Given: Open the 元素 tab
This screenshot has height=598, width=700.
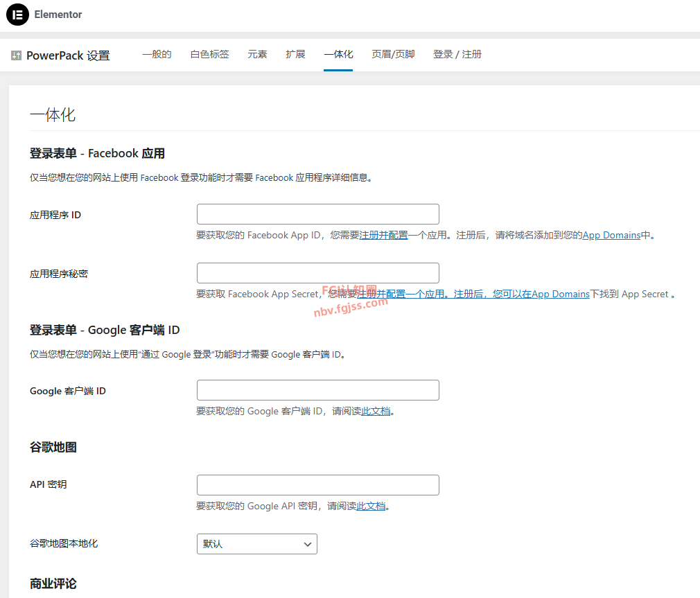Looking at the screenshot, I should pos(257,55).
